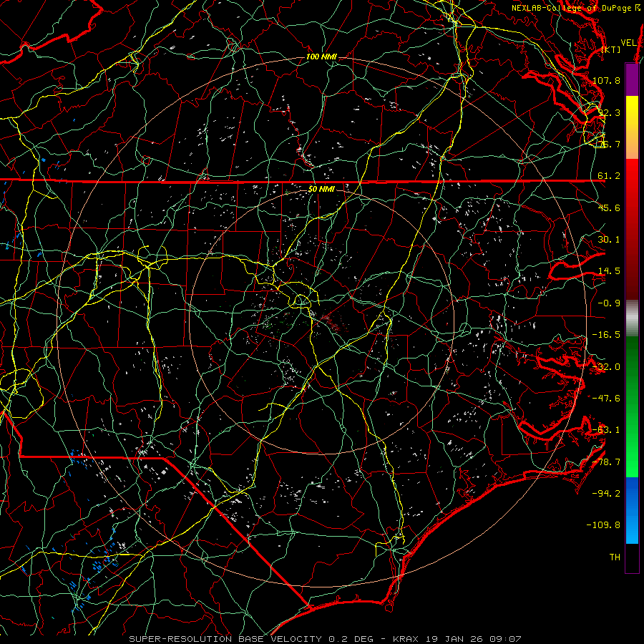
Task: Click the -63.1 legend value
Action: 606,430
